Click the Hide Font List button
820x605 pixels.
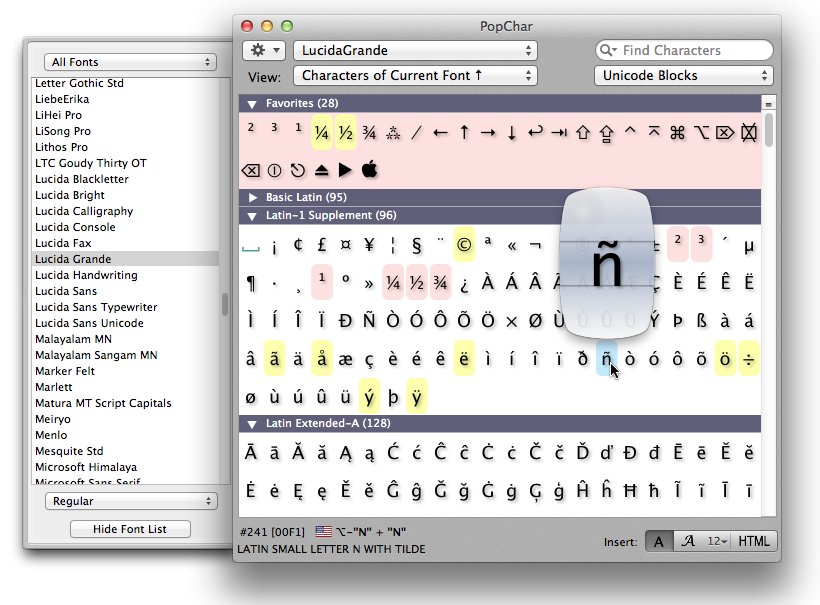tap(130, 529)
